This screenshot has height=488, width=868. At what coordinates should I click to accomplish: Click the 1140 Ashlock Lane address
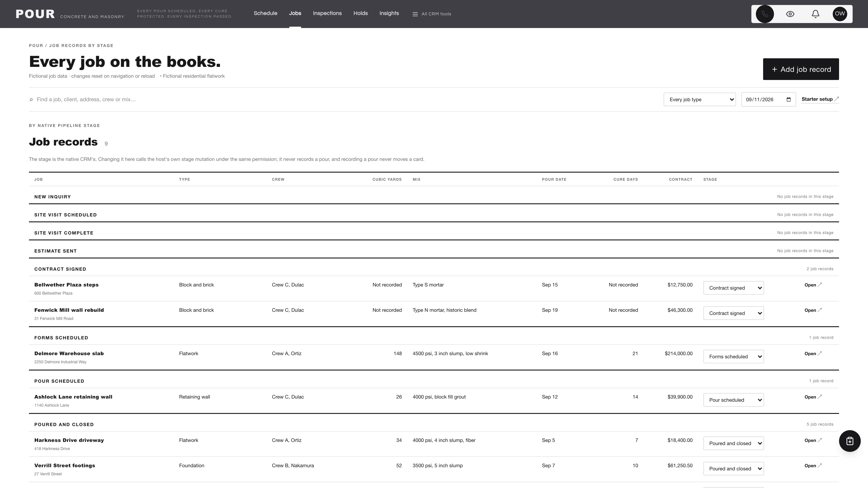coord(52,406)
